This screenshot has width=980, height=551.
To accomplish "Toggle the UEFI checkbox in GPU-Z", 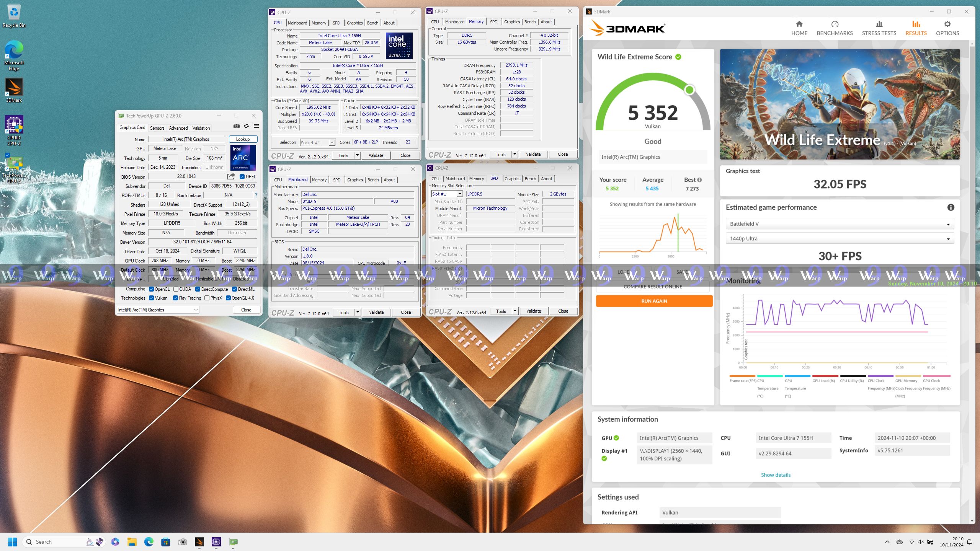I will [242, 177].
